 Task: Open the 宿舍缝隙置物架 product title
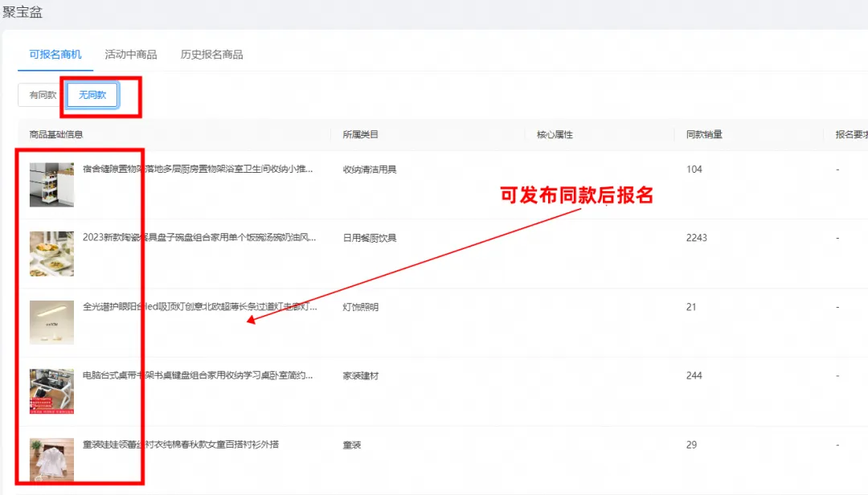point(198,170)
